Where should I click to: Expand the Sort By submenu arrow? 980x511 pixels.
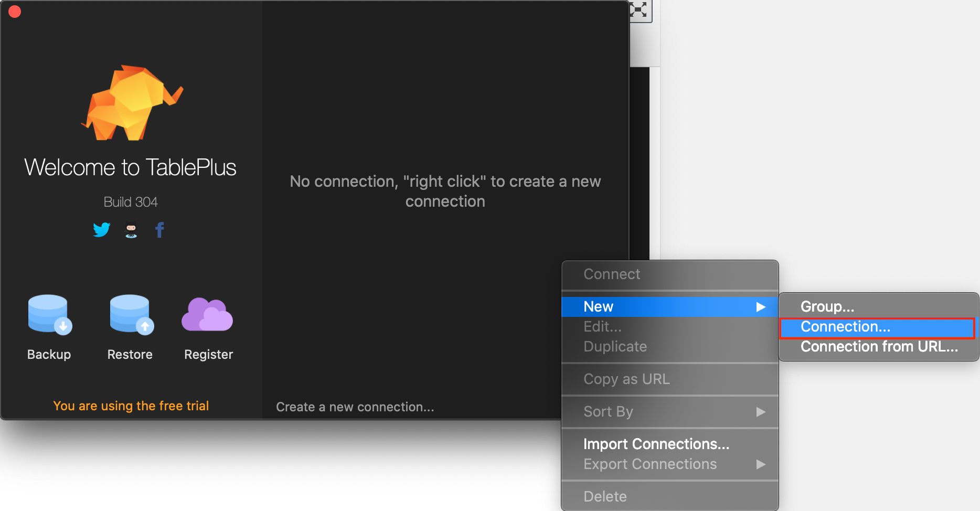click(x=760, y=412)
